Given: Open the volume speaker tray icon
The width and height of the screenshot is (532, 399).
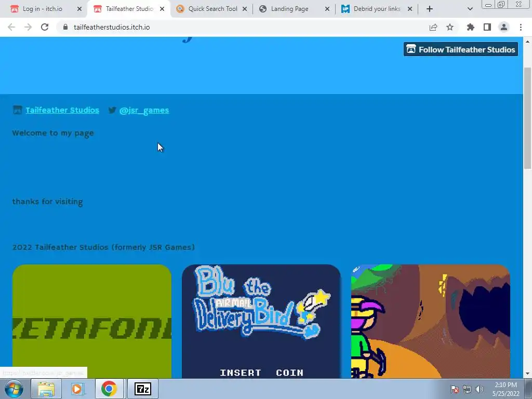Looking at the screenshot, I should point(479,389).
